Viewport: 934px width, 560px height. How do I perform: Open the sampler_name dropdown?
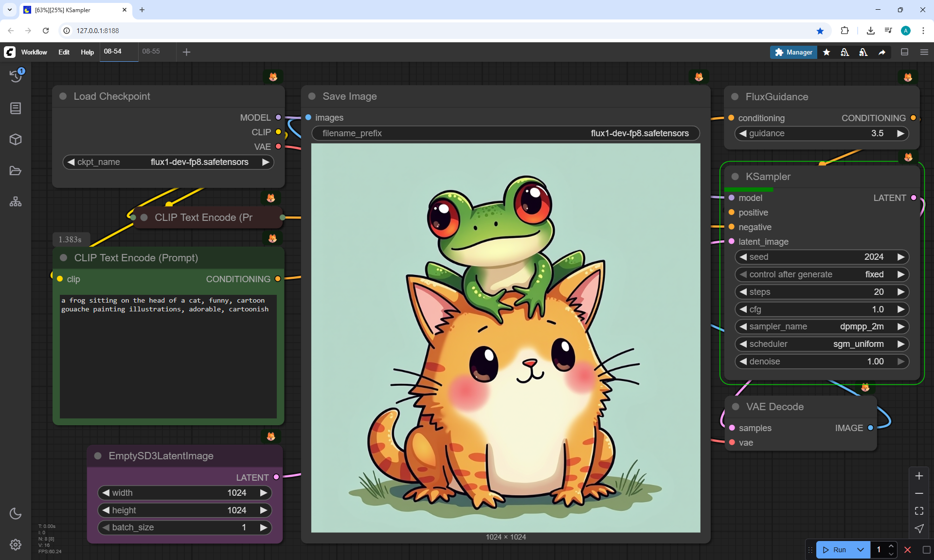822,326
